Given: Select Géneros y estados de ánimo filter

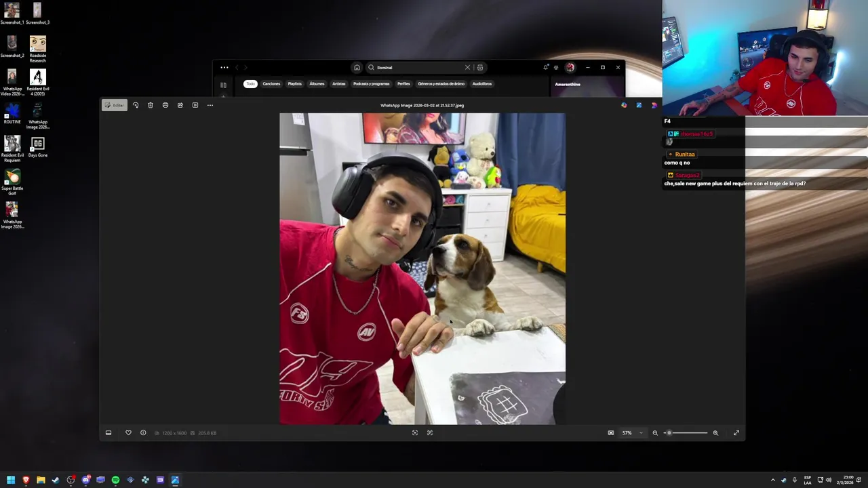Looking at the screenshot, I should (441, 83).
